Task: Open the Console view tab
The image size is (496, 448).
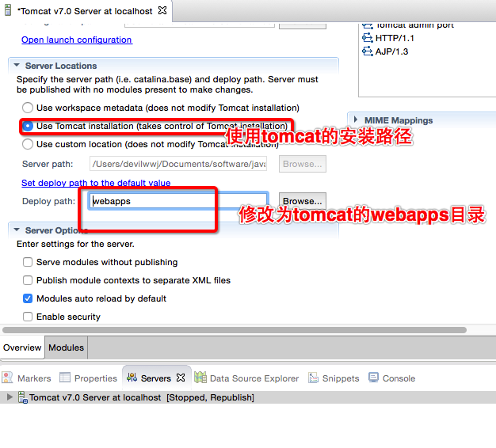Action: coord(391,378)
